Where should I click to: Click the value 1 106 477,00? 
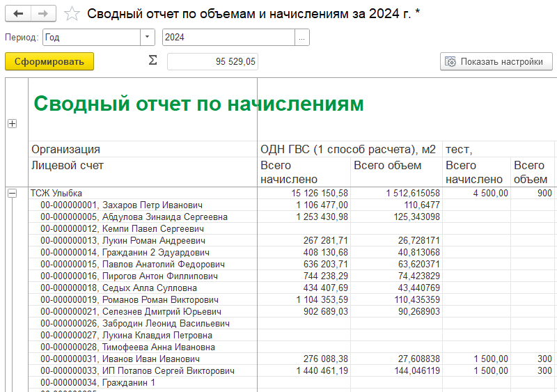point(304,205)
